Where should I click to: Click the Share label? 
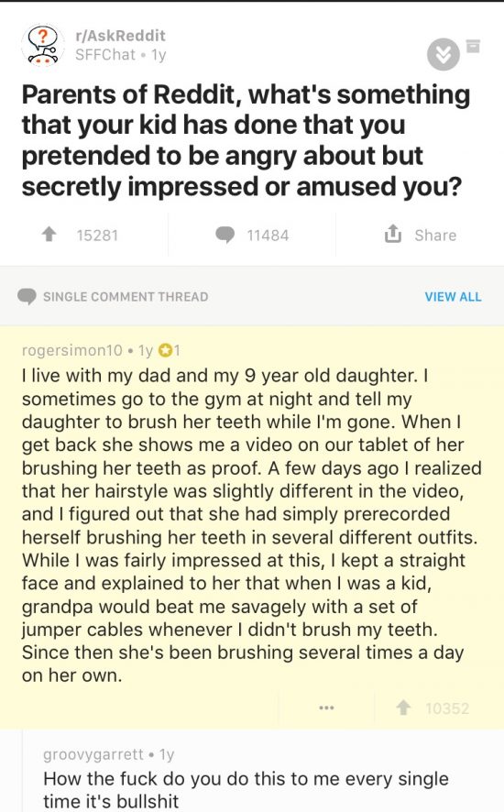[x=435, y=236]
